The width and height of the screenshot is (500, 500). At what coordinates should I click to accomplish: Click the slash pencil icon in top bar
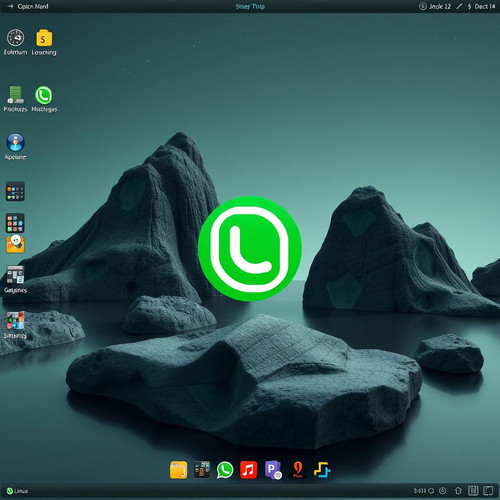[459, 6]
